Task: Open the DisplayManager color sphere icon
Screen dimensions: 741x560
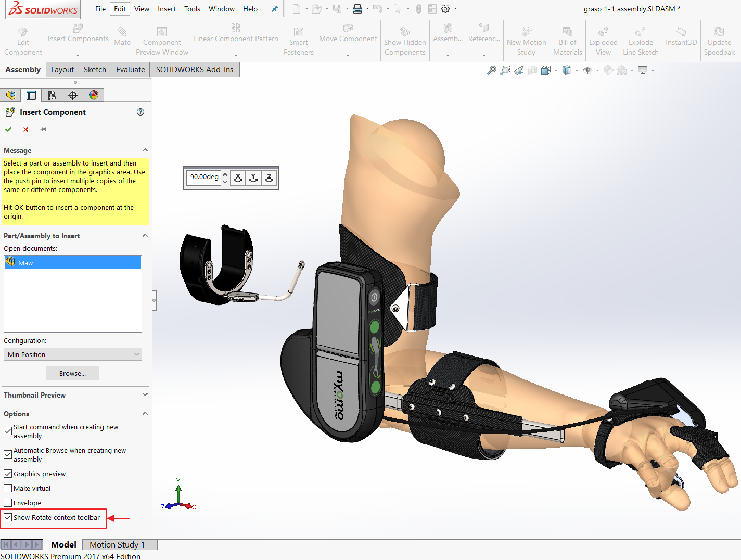Action: [x=94, y=95]
